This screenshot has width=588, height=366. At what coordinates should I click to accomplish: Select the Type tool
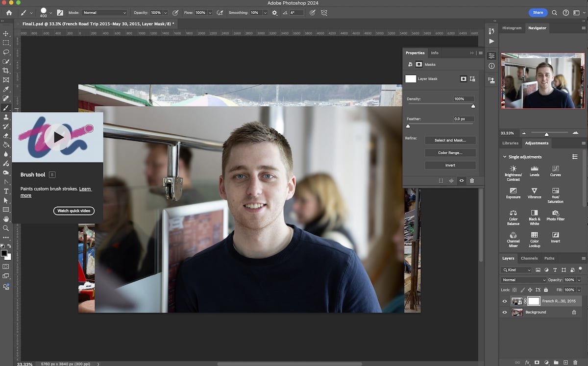pyautogui.click(x=6, y=192)
